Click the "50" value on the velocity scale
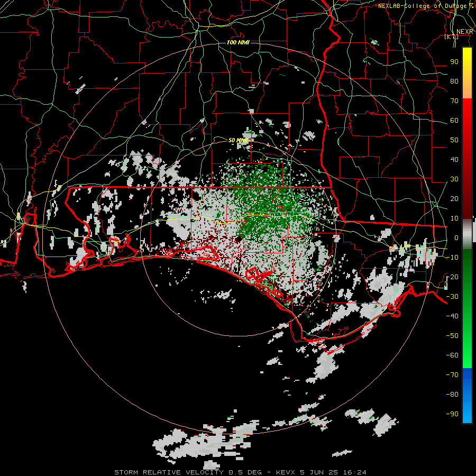Image resolution: width=476 pixels, height=476 pixels. [454, 140]
